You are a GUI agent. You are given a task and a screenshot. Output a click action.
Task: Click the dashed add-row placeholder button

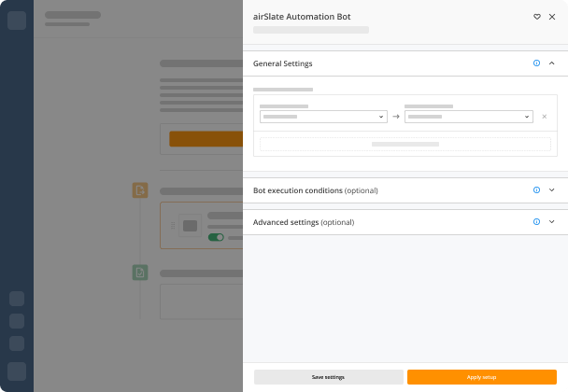405,144
